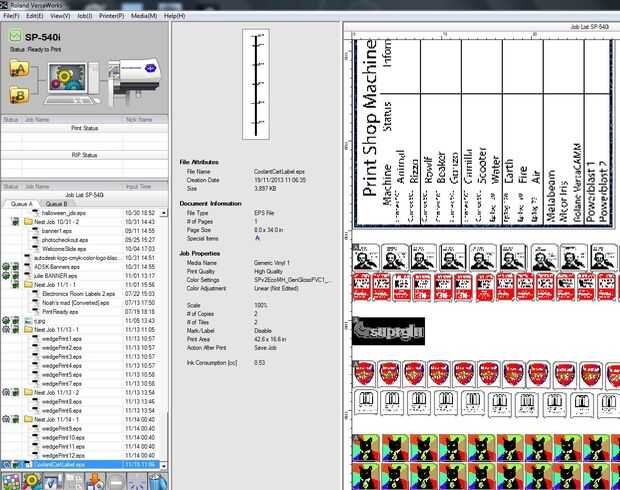The width and height of the screenshot is (620, 490).
Task: Select photocheckout.eps in the job list
Action: [65, 240]
